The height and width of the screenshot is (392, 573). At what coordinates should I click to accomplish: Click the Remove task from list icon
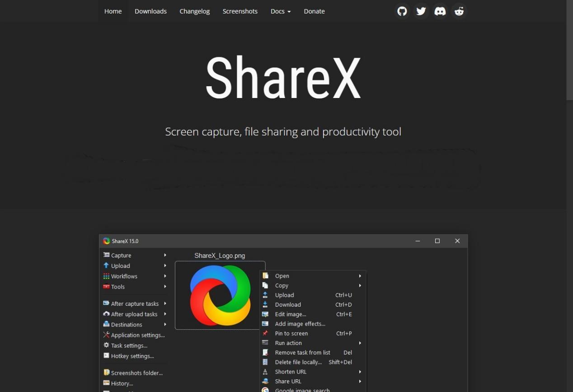pos(265,352)
